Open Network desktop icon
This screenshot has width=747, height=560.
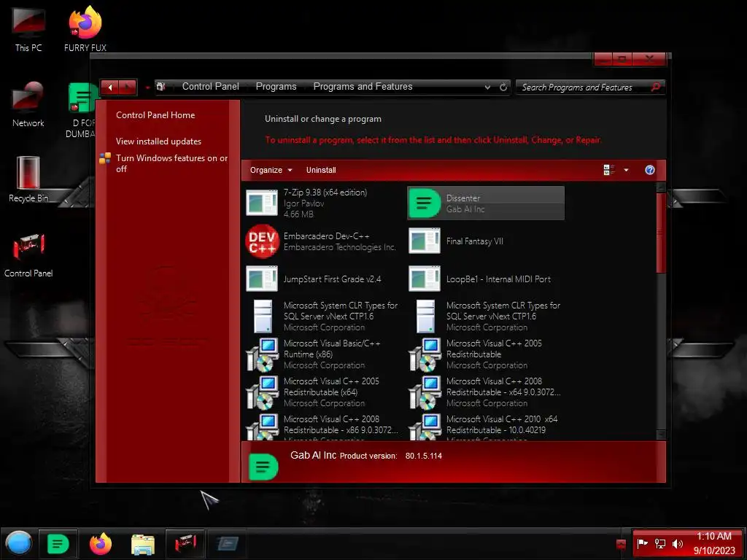click(28, 105)
